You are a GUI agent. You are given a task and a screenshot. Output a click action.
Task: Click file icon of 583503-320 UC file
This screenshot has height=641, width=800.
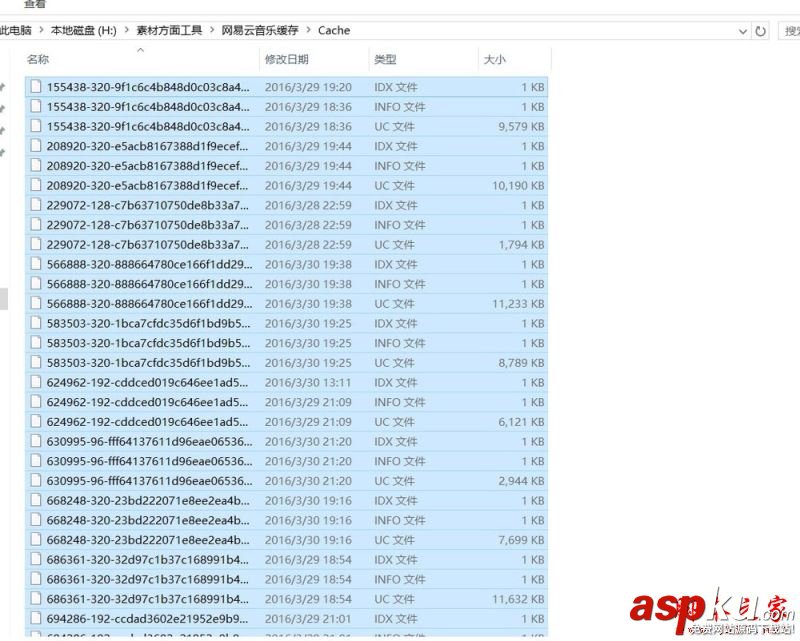(x=36, y=362)
